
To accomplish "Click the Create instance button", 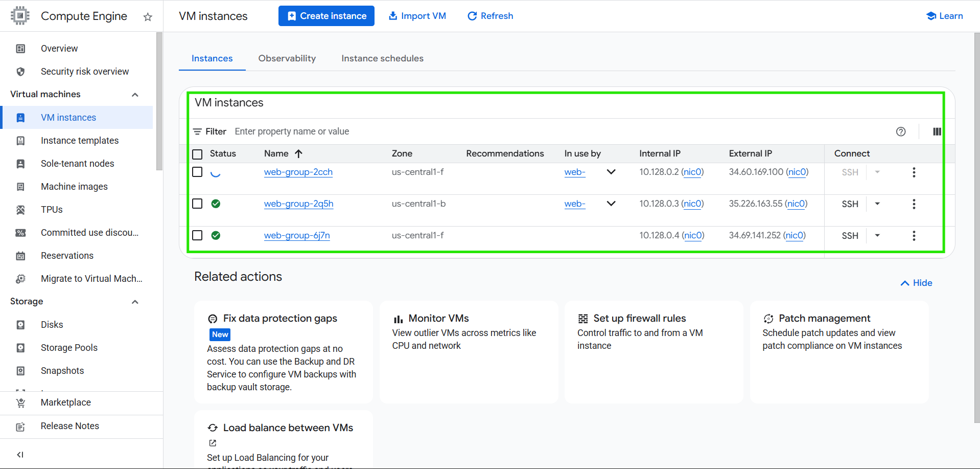I will (326, 16).
